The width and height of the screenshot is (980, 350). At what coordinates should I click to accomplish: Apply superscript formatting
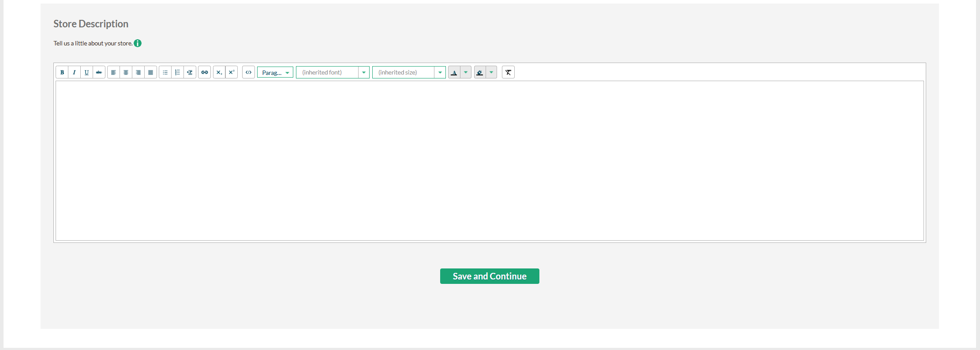click(x=232, y=72)
